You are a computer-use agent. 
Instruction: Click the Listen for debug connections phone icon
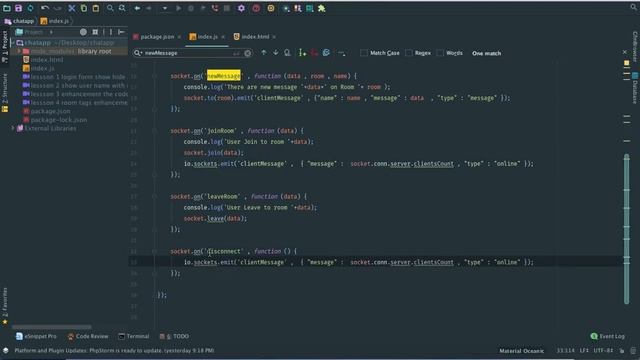tap(215, 8)
